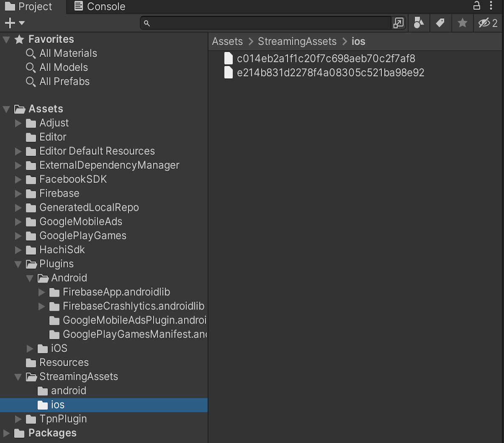Click Assets in the breadcrumb path
The height and width of the screenshot is (443, 504).
point(227,42)
